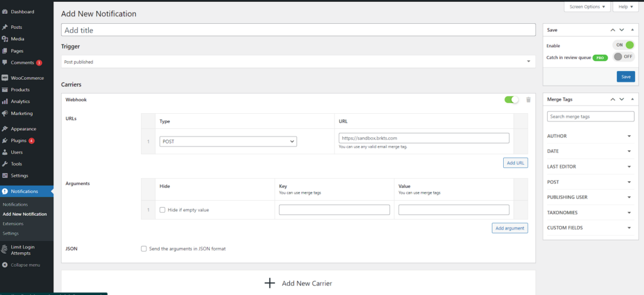Click the Settings sliders icon
Screen dimensions: 644x295
tap(5, 176)
